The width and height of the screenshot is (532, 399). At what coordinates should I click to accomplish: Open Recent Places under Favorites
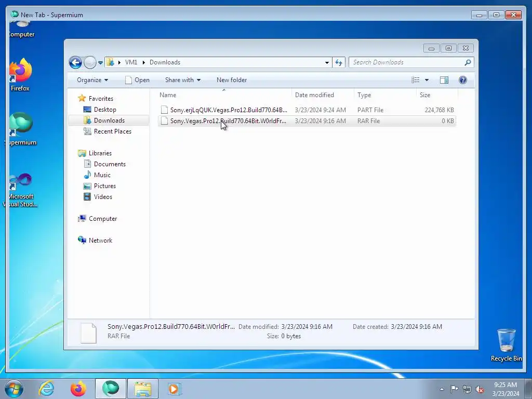pyautogui.click(x=112, y=131)
